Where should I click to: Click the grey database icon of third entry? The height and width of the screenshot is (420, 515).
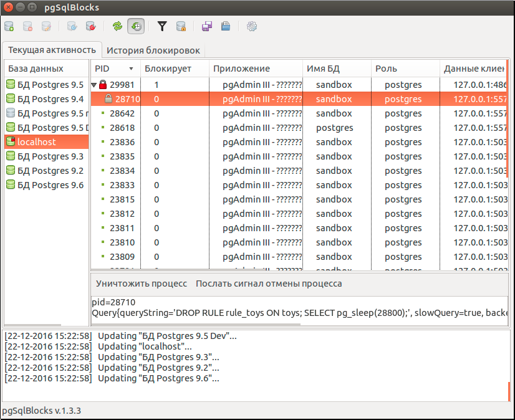(11, 113)
